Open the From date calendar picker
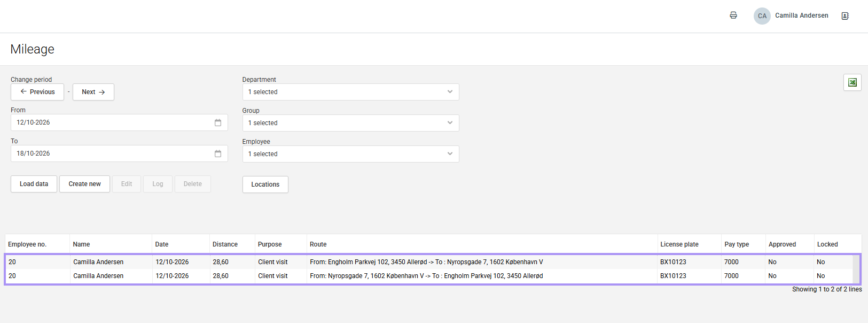The width and height of the screenshot is (868, 323). (218, 122)
